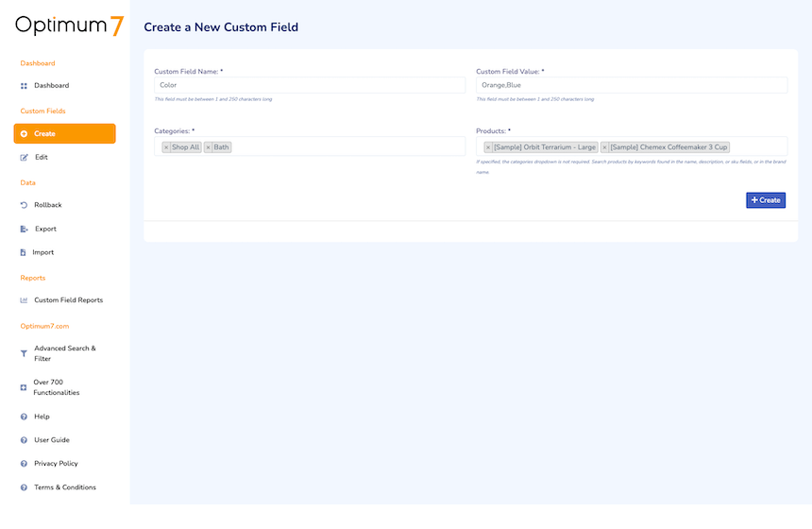Click the [Sample] Orbit Terrarium - Large label
Image resolution: width=812 pixels, height=529 pixels.
(545, 147)
